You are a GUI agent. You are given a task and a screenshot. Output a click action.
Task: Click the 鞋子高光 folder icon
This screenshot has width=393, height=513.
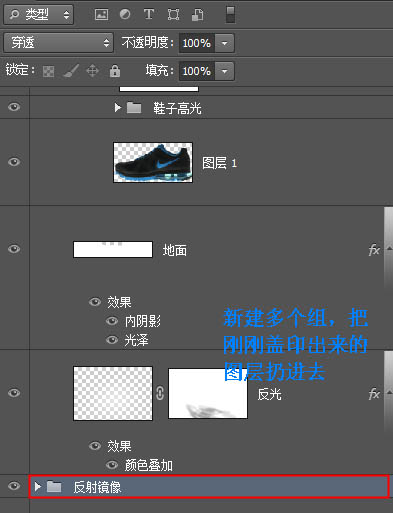[x=134, y=108]
